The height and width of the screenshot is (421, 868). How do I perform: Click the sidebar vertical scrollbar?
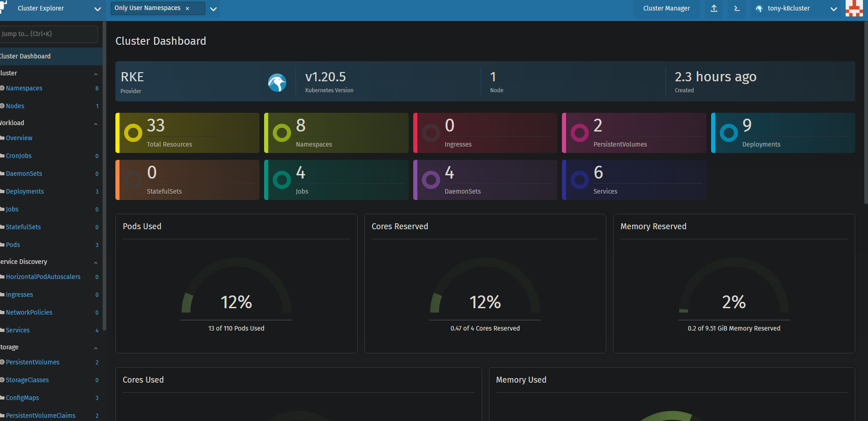pyautogui.click(x=104, y=176)
